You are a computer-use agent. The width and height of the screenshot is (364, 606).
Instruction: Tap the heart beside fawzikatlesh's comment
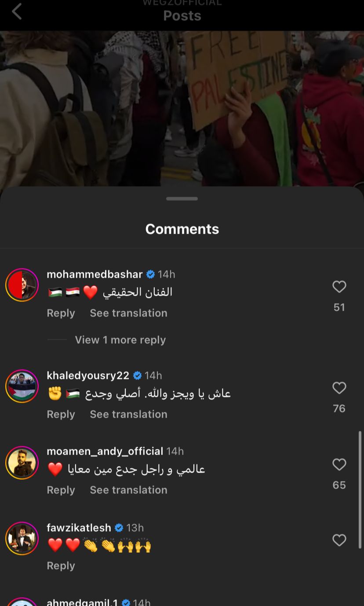pyautogui.click(x=339, y=540)
